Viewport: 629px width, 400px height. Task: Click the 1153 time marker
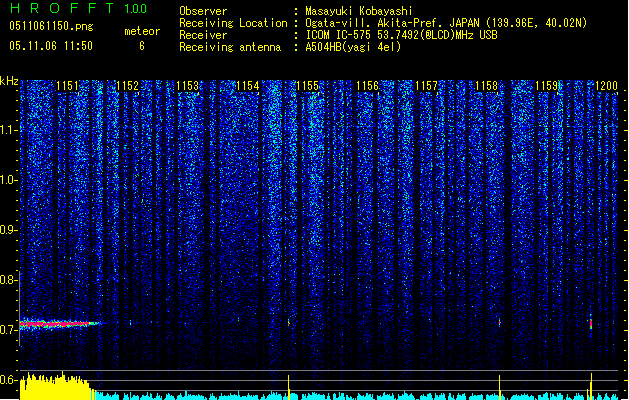[x=187, y=86]
